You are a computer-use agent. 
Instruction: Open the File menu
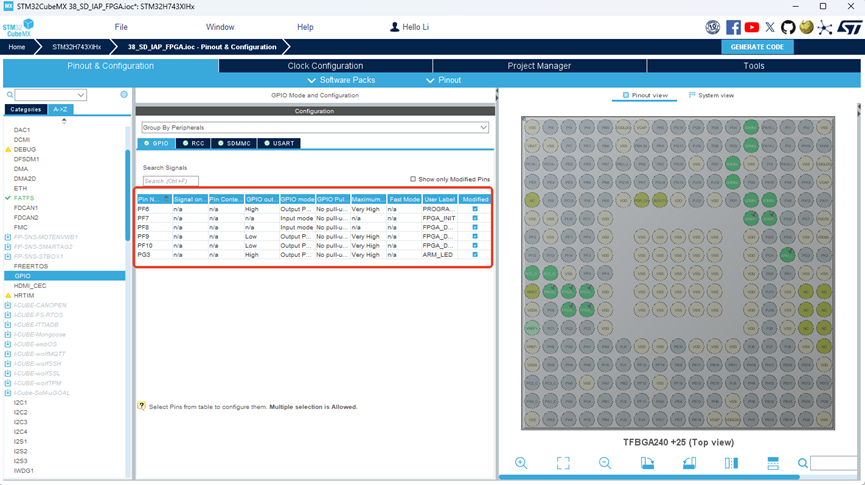point(121,27)
